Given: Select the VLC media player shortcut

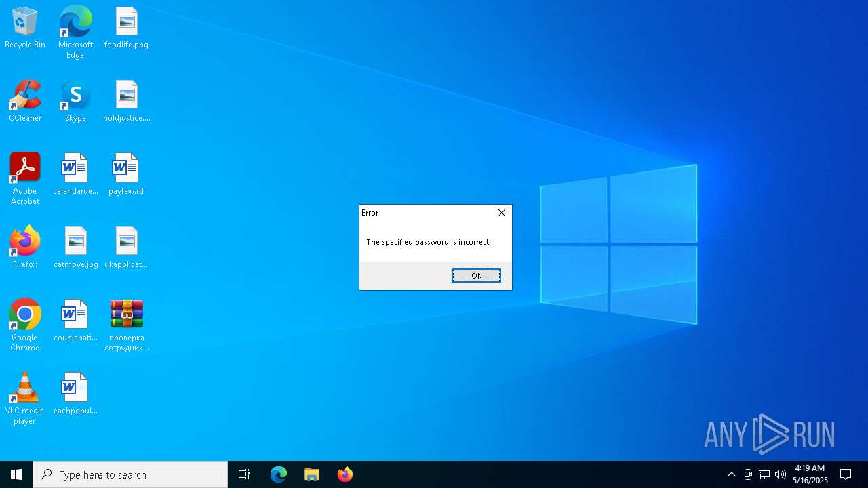Looking at the screenshot, I should [x=25, y=399].
